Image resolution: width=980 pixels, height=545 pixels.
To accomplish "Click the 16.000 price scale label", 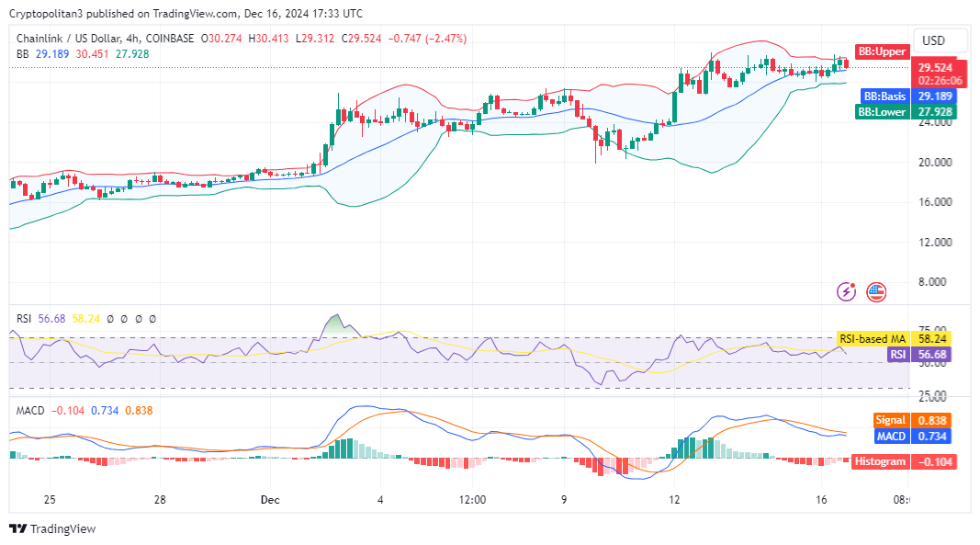I will click(x=935, y=201).
